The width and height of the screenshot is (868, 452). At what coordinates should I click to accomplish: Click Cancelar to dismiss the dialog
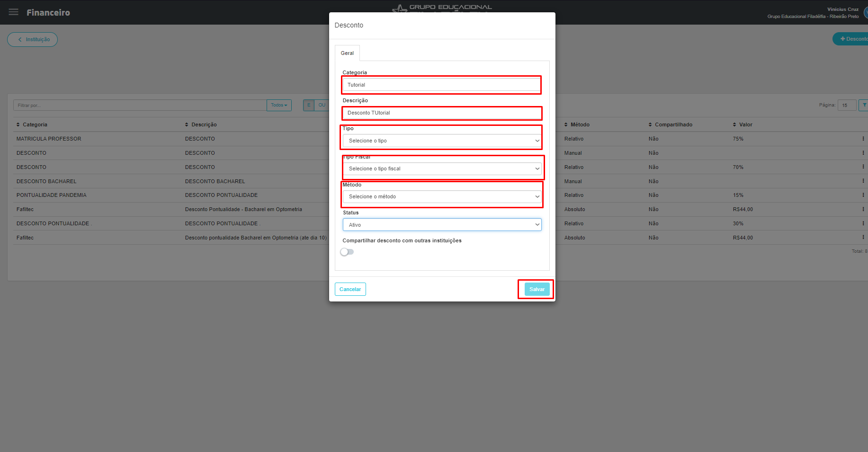point(350,289)
